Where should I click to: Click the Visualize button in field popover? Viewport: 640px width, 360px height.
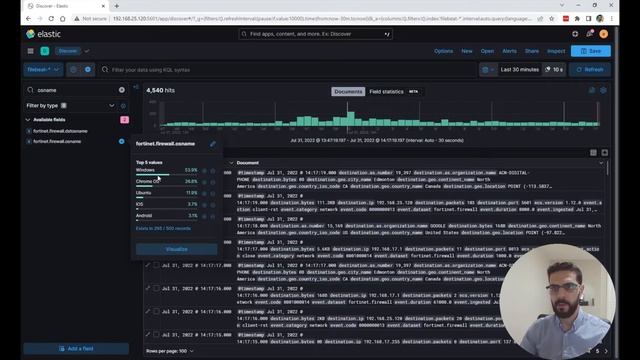177,249
